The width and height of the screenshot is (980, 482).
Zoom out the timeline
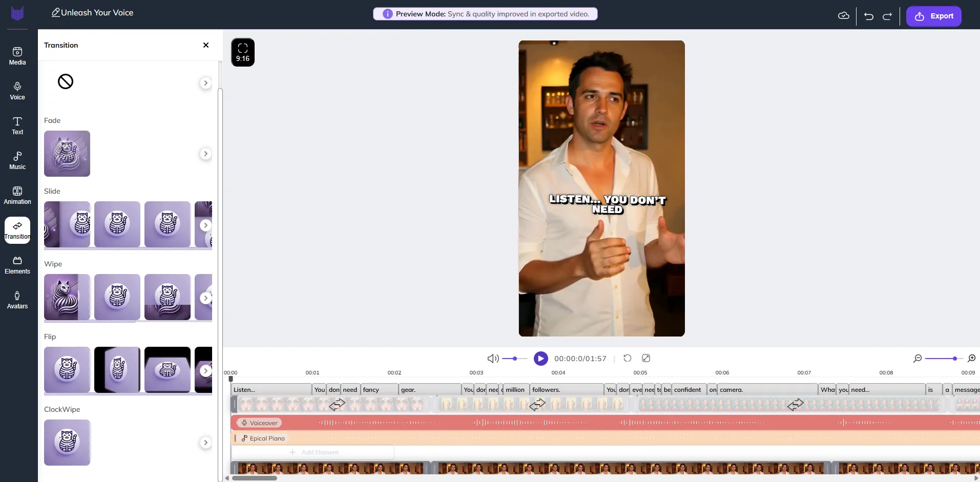[x=918, y=359]
